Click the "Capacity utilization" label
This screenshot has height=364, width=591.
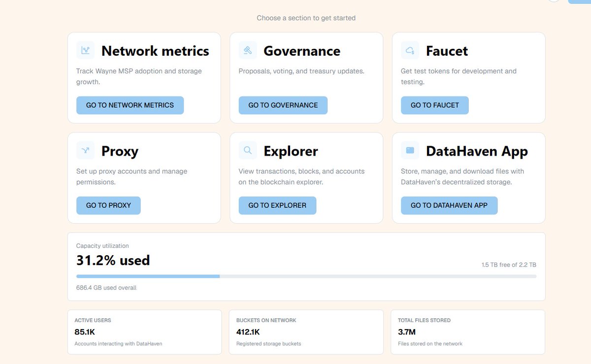102,246
